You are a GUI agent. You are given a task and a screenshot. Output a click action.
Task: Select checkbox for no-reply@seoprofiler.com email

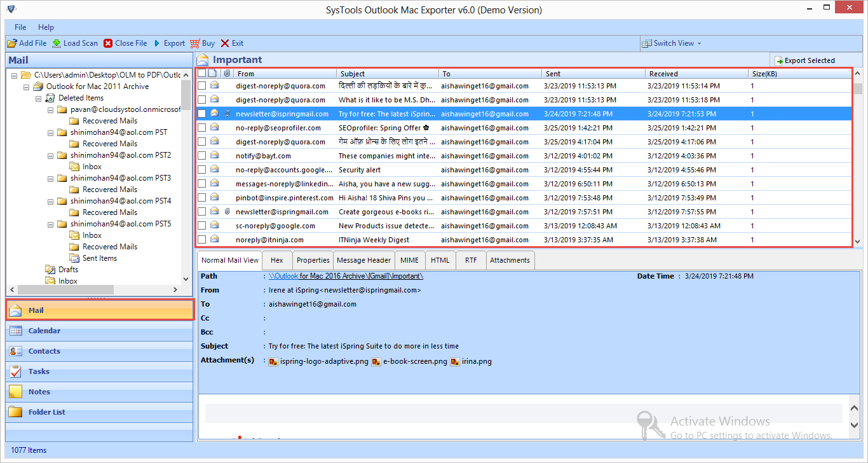point(201,128)
